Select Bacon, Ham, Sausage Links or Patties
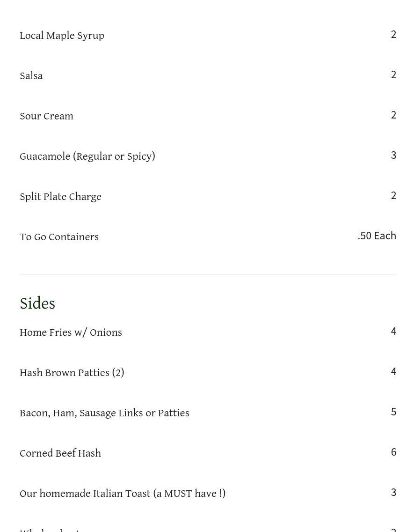The width and height of the screenshot is (407, 532). pos(104,413)
